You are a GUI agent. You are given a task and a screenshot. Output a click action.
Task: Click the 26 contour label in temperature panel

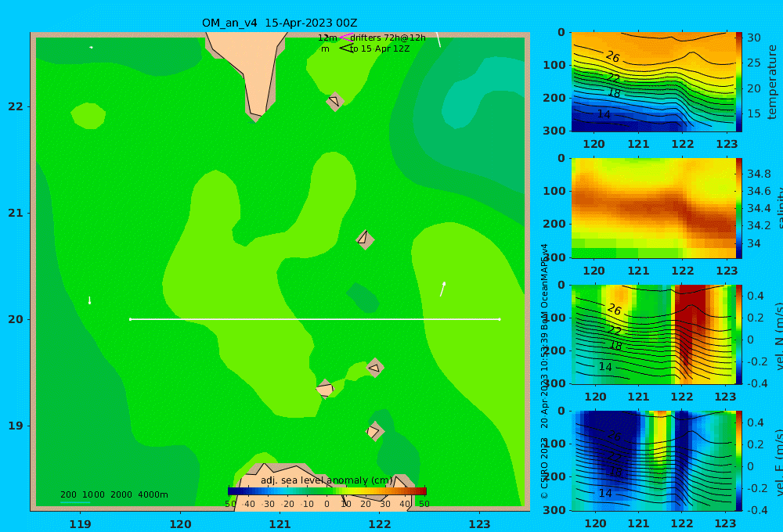point(613,57)
